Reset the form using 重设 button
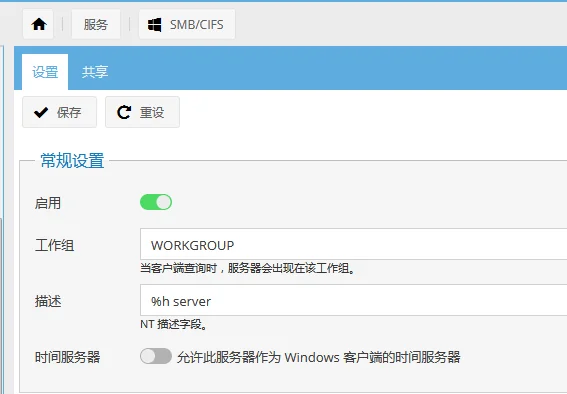 pos(142,112)
